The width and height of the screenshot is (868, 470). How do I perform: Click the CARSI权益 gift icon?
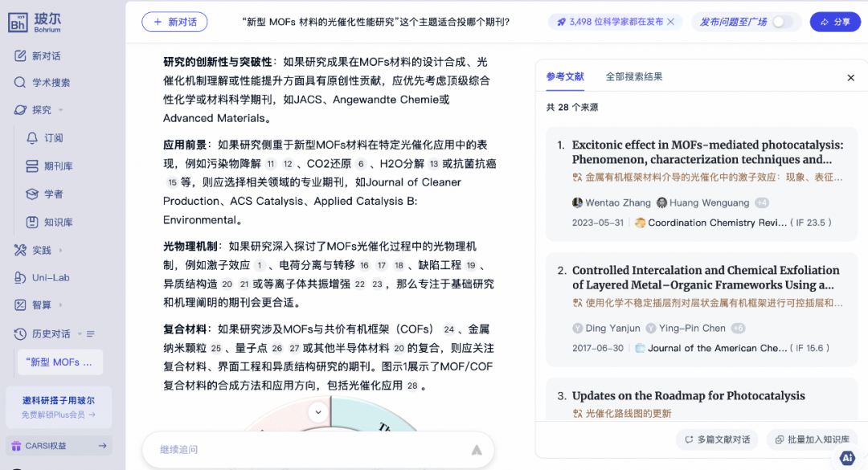(x=16, y=446)
